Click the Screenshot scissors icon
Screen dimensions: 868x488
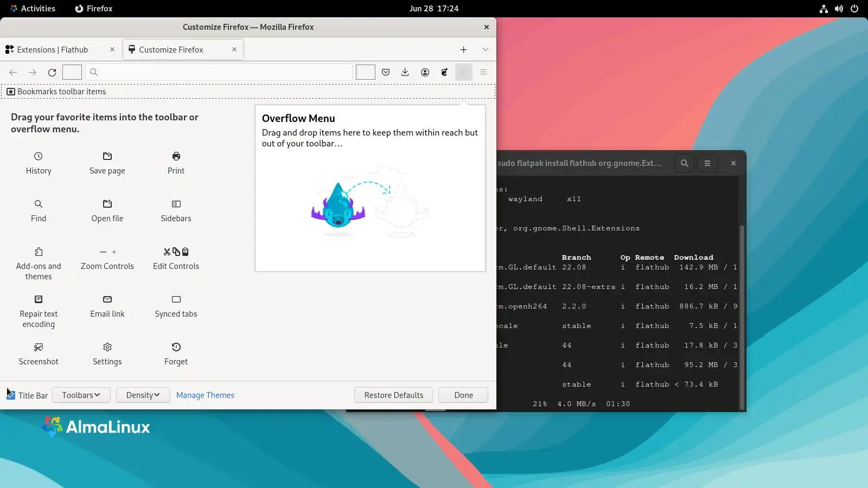39,347
